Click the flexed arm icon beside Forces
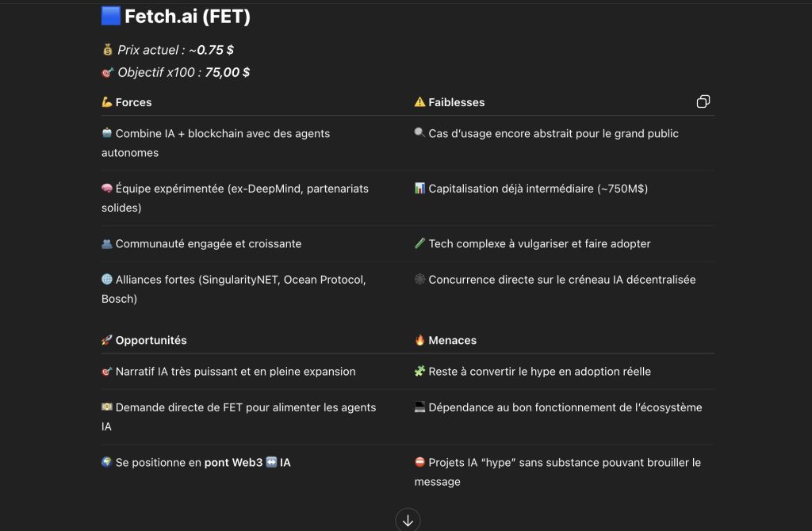 point(107,102)
